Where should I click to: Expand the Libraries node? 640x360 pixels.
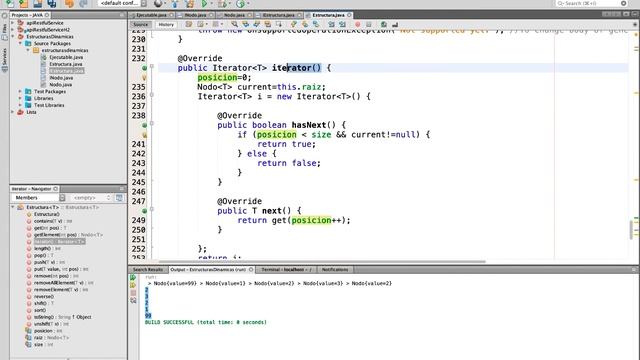pyautogui.click(x=20, y=98)
